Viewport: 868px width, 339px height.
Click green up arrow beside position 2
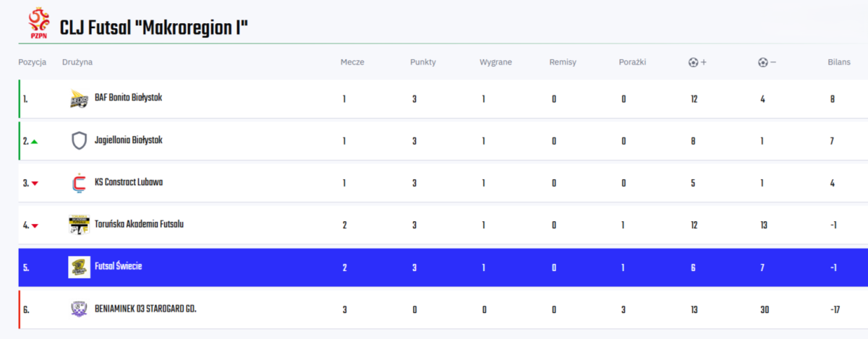pyautogui.click(x=34, y=142)
